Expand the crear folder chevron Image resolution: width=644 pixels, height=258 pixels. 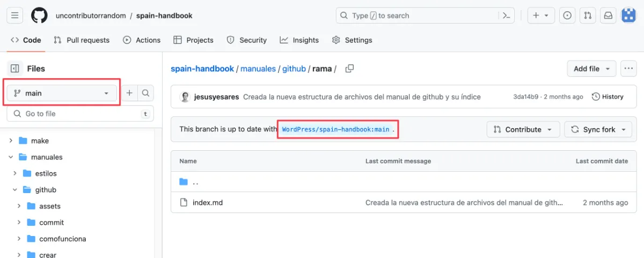(19, 255)
